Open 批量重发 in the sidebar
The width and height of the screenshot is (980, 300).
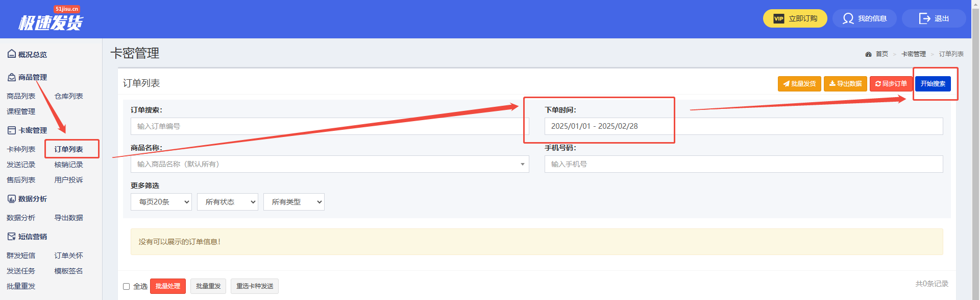click(21, 286)
